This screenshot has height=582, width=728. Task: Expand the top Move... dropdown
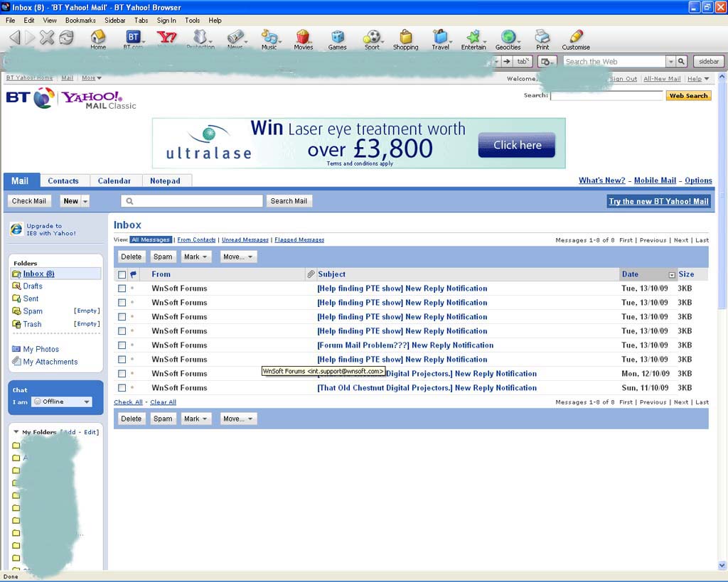(238, 257)
